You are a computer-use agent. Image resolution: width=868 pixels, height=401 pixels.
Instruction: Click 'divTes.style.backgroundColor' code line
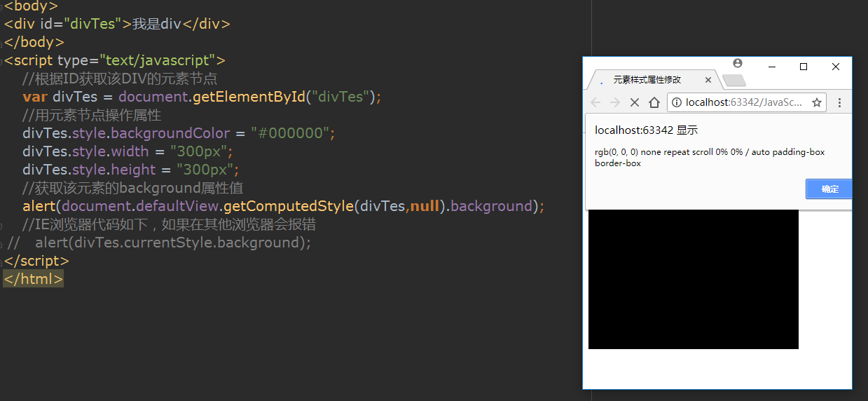coord(179,133)
